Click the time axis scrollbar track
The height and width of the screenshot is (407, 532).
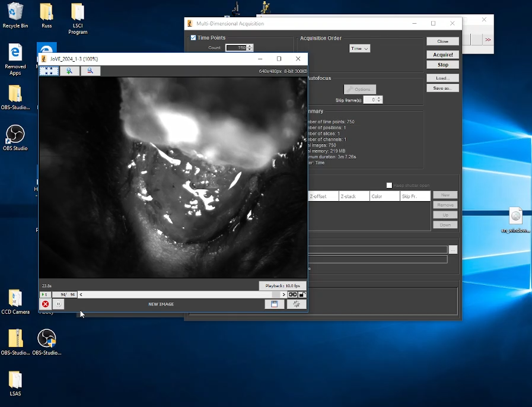tap(178, 294)
